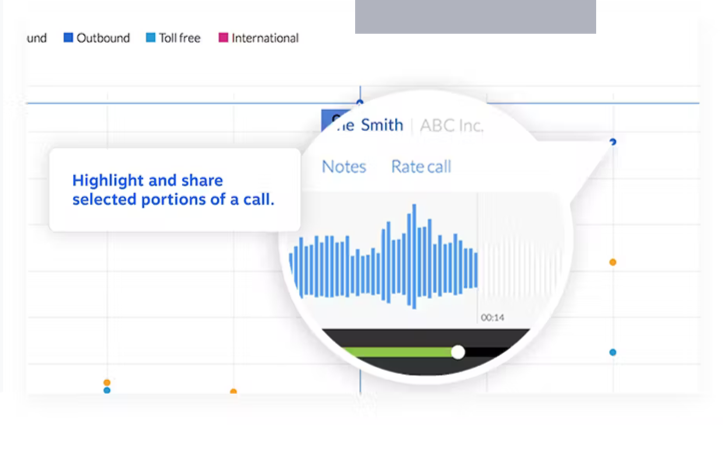Image resolution: width=723 pixels, height=455 pixels.
Task: Toggle the Outbound series label
Action: click(103, 38)
